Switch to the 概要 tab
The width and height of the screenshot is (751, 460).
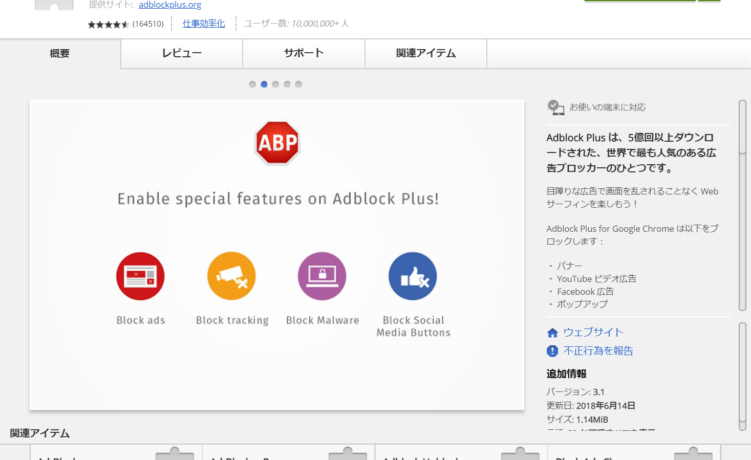(x=60, y=54)
